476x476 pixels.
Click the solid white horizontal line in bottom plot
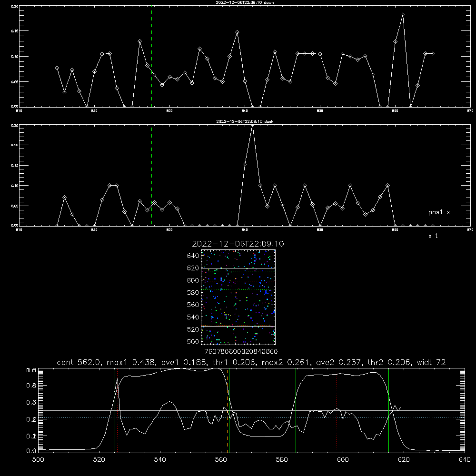click(x=251, y=410)
